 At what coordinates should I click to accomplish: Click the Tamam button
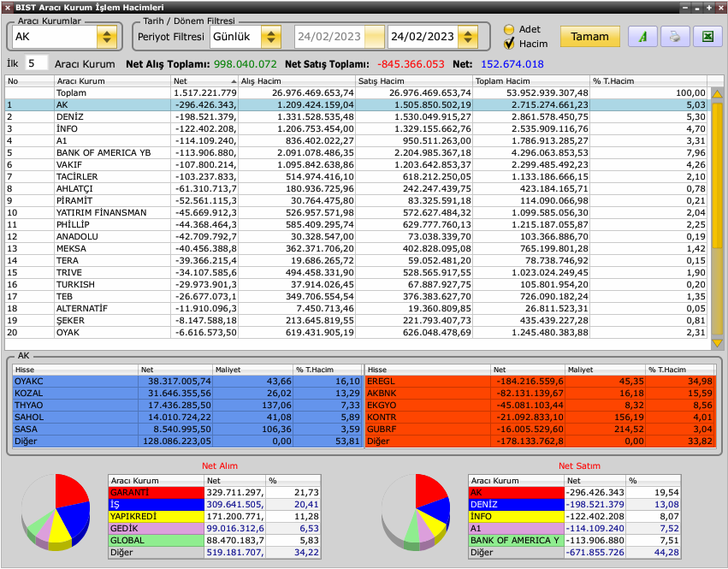click(589, 36)
